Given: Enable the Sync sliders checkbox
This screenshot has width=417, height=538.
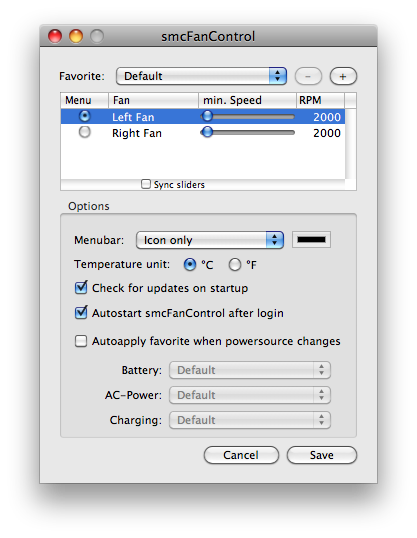Looking at the screenshot, I should coord(146,184).
